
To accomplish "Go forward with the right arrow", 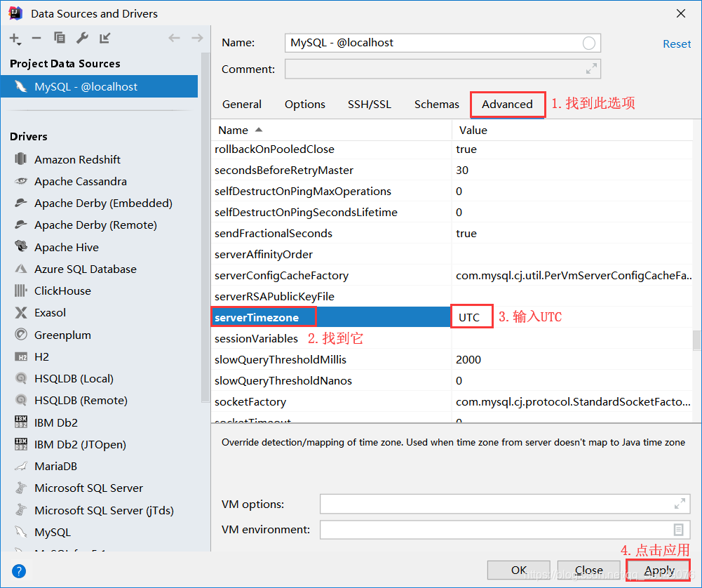I will point(197,38).
